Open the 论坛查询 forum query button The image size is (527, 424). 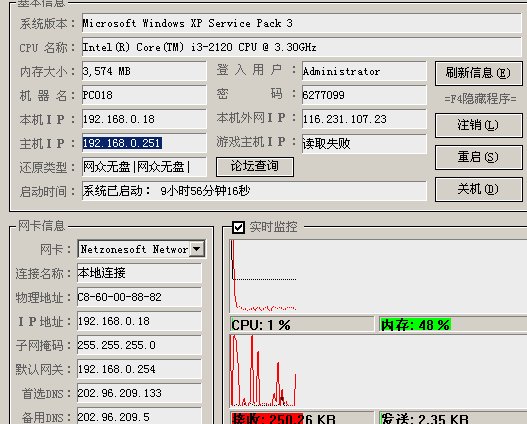coord(255,166)
